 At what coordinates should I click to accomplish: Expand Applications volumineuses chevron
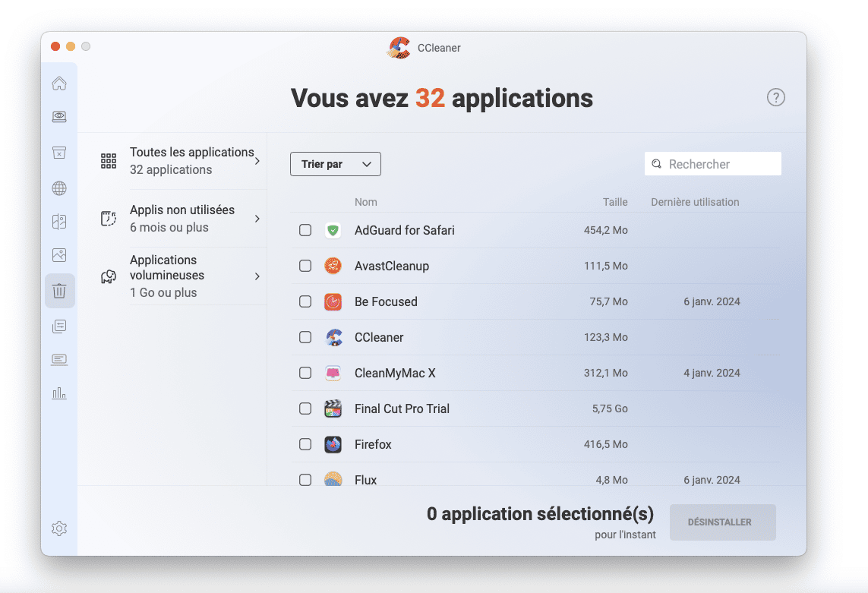(x=257, y=276)
